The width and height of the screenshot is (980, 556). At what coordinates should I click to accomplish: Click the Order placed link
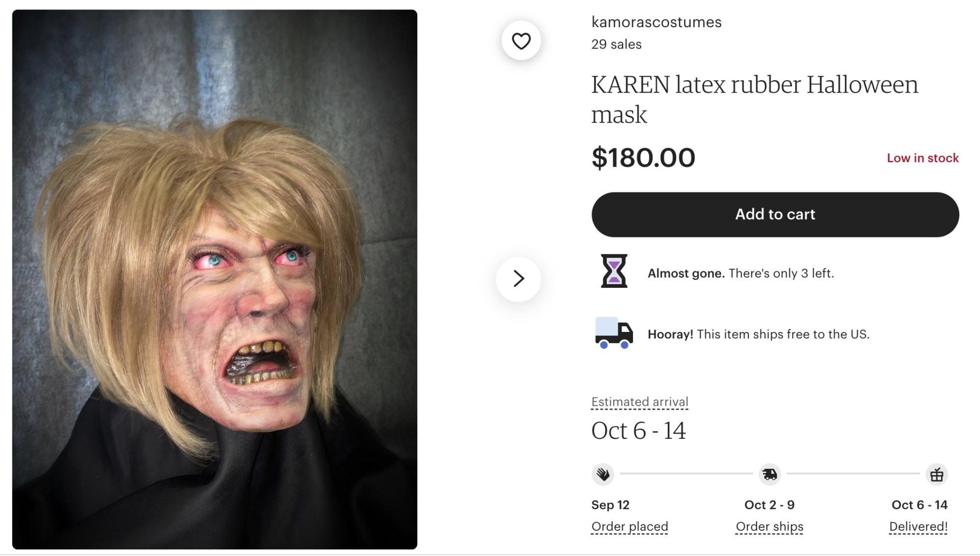tap(629, 526)
